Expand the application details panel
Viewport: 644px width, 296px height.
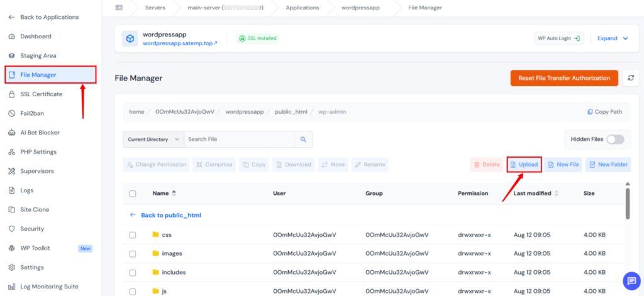point(613,38)
